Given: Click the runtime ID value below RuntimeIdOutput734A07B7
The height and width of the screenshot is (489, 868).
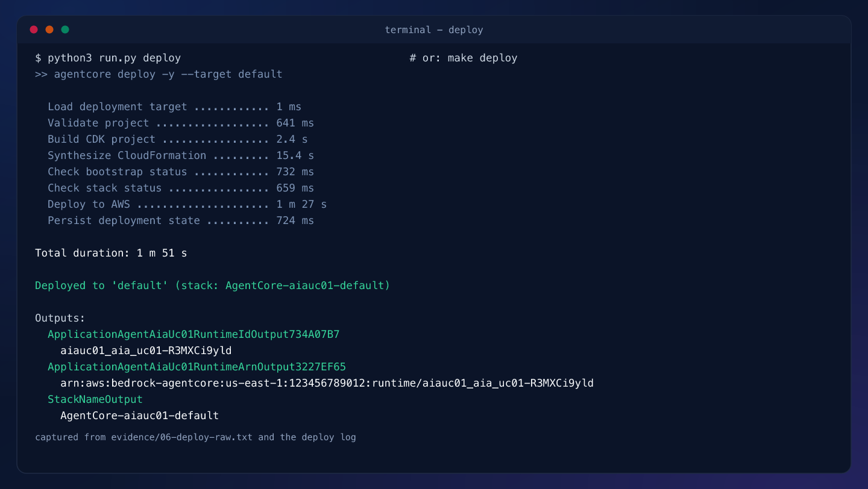Looking at the screenshot, I should 146,350.
